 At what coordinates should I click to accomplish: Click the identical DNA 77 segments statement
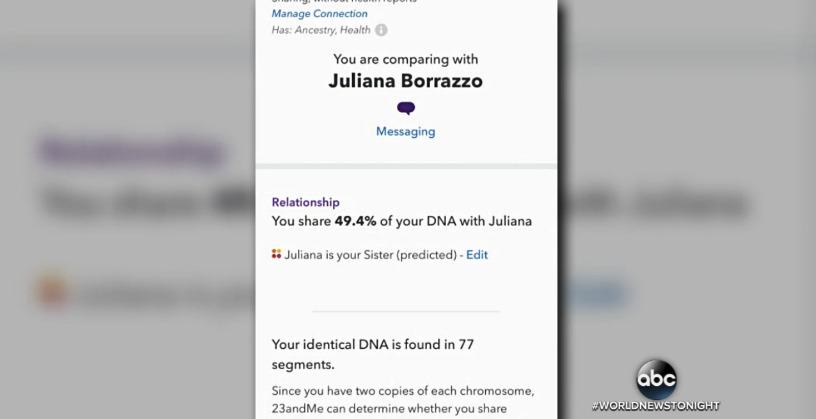click(373, 354)
